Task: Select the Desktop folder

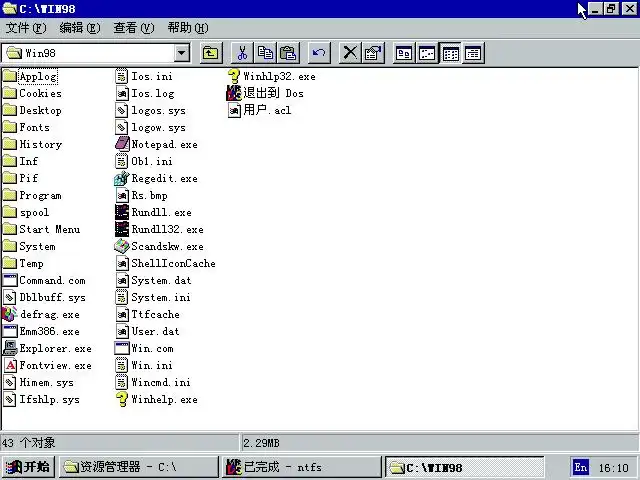Action: [x=32, y=111]
